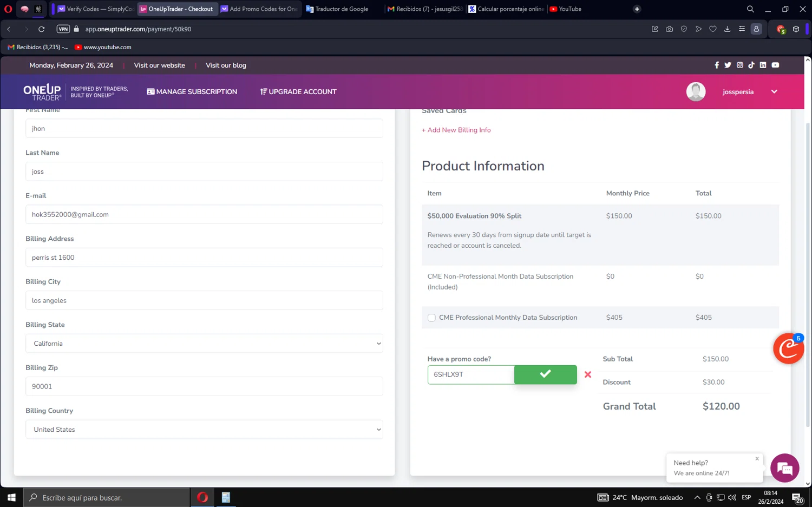Open Upgrade Account menu
This screenshot has height=507, width=812.
pyautogui.click(x=298, y=92)
